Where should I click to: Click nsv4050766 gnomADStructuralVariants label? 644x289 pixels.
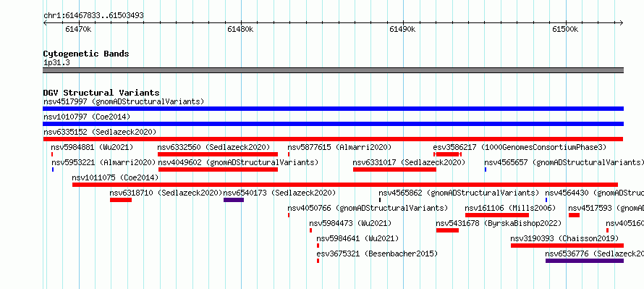tap(368, 208)
